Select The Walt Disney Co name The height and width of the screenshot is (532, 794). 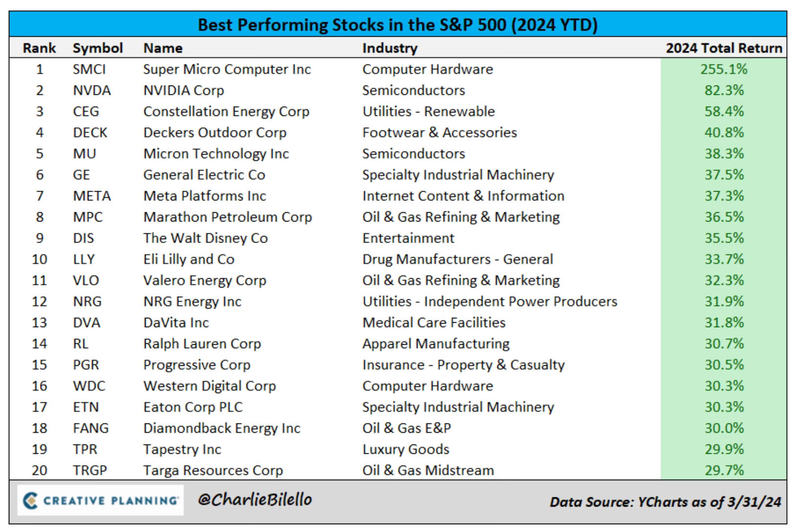tap(205, 238)
